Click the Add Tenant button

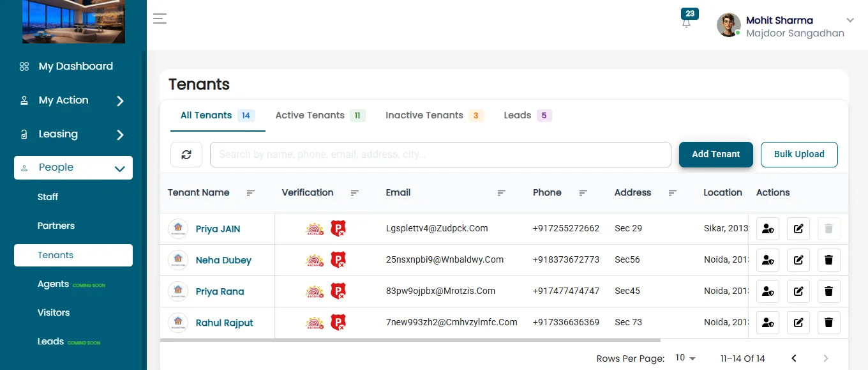pos(716,155)
